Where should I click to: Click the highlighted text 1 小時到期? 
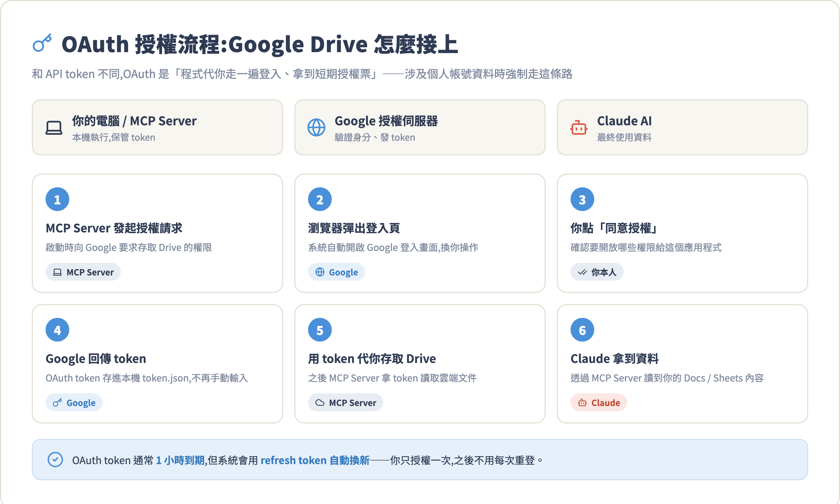click(180, 460)
